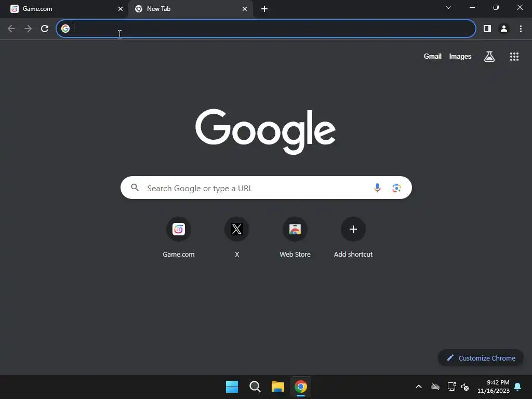Open the Gmail link

pos(432,56)
